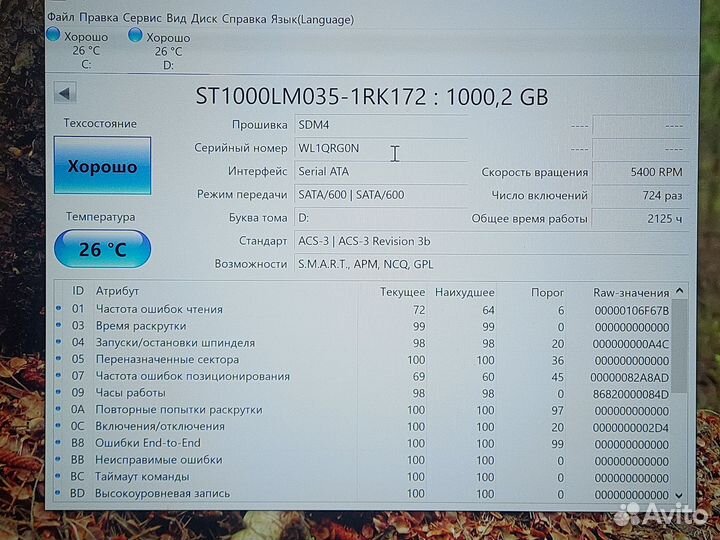
Task: Click the ID column header
Action: 78,291
